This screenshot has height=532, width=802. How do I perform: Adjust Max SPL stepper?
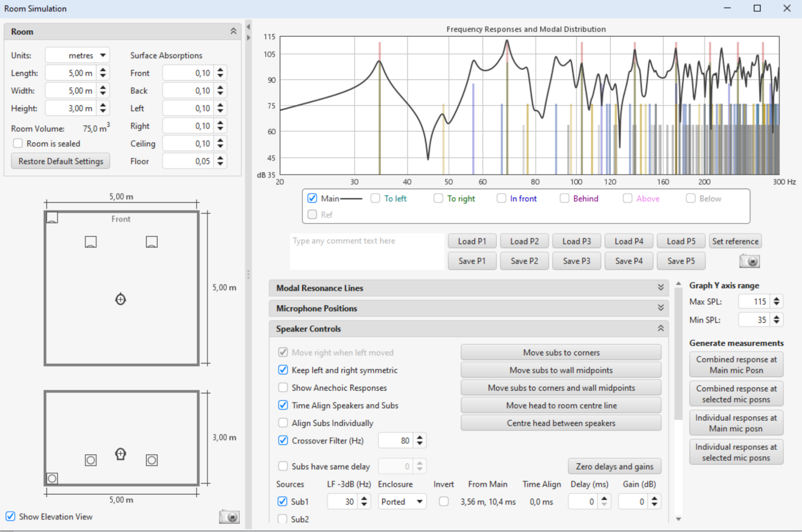[776, 301]
